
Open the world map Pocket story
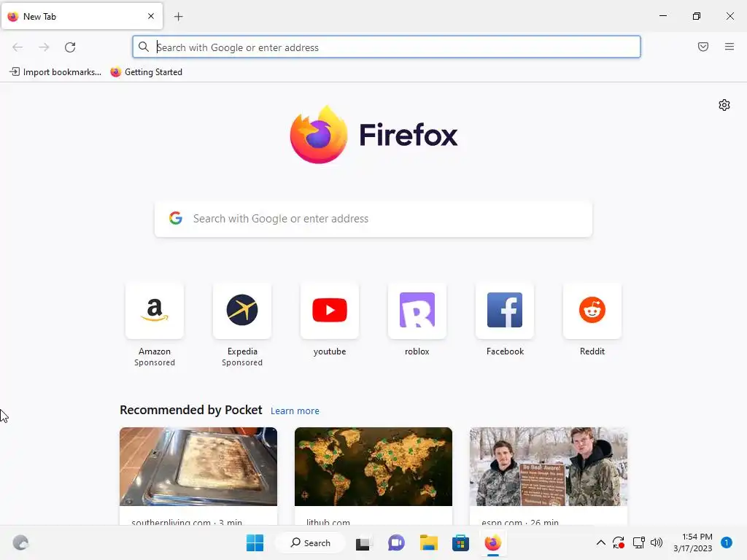373,467
